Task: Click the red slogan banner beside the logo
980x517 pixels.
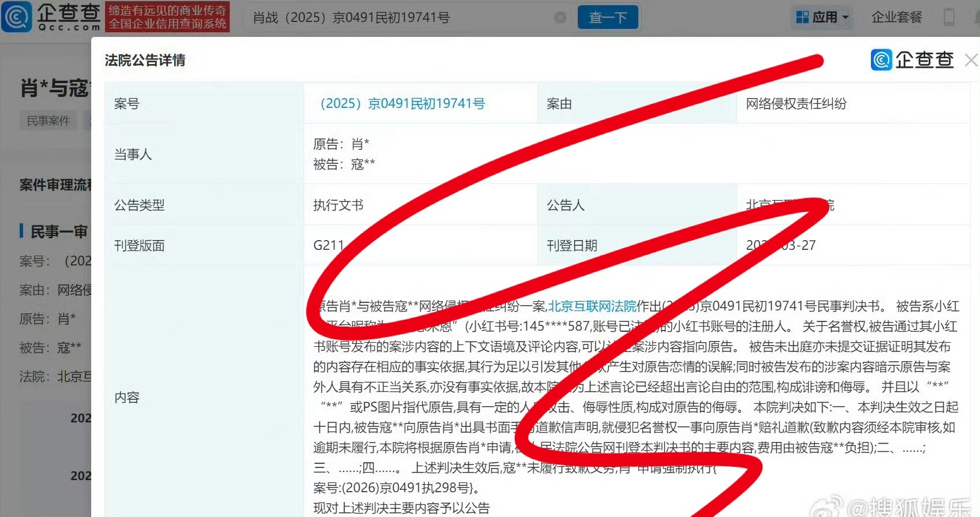Action: [x=167, y=17]
